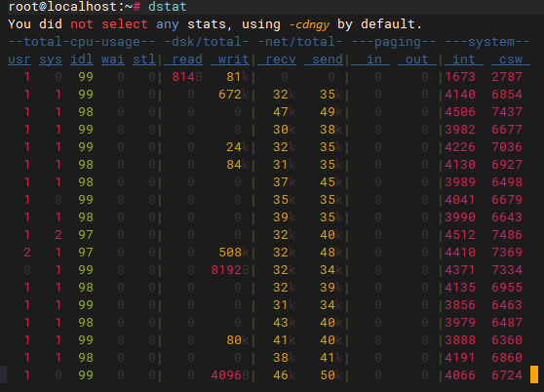Click the 24k write value
Screen dimensions: 544x392
coord(237,147)
